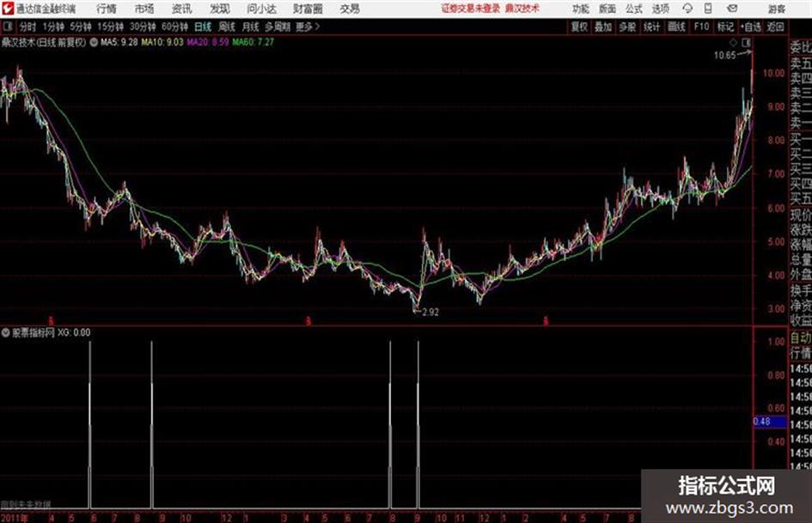This screenshot has height=523, width=812.
Task: Open the 市场 menu
Action: [x=144, y=9]
